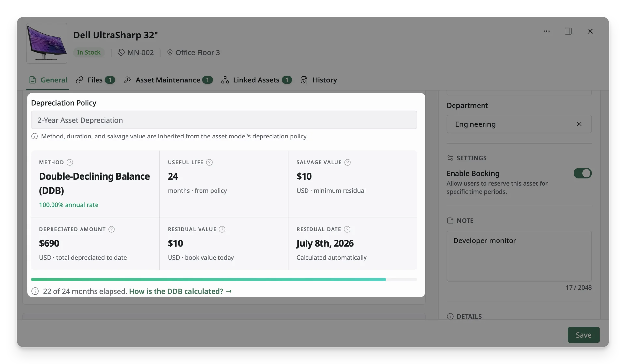Switch to the General tab
Screen dimensions: 626x364
coord(48,80)
